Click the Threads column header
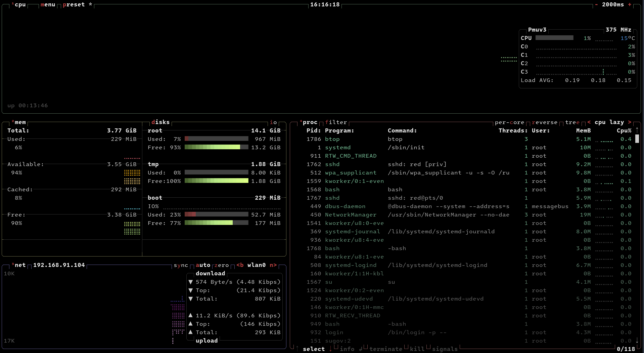Viewport: 644px width, 353px height. click(513, 131)
